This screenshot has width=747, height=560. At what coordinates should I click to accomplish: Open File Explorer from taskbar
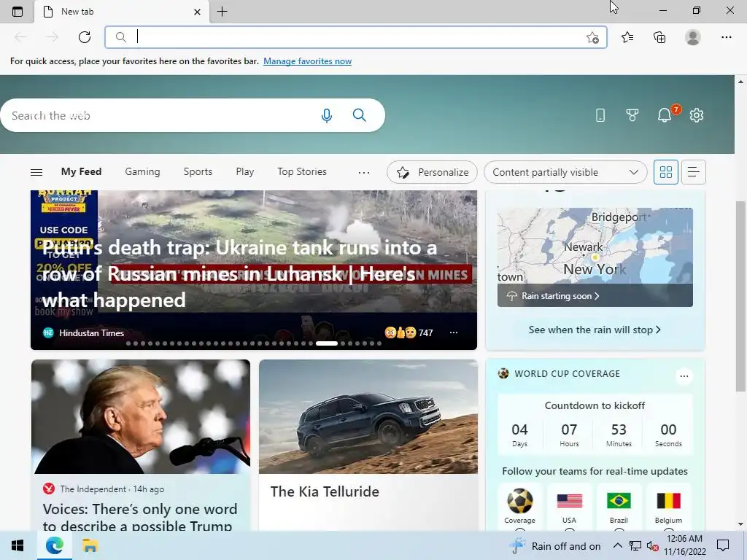tap(90, 545)
